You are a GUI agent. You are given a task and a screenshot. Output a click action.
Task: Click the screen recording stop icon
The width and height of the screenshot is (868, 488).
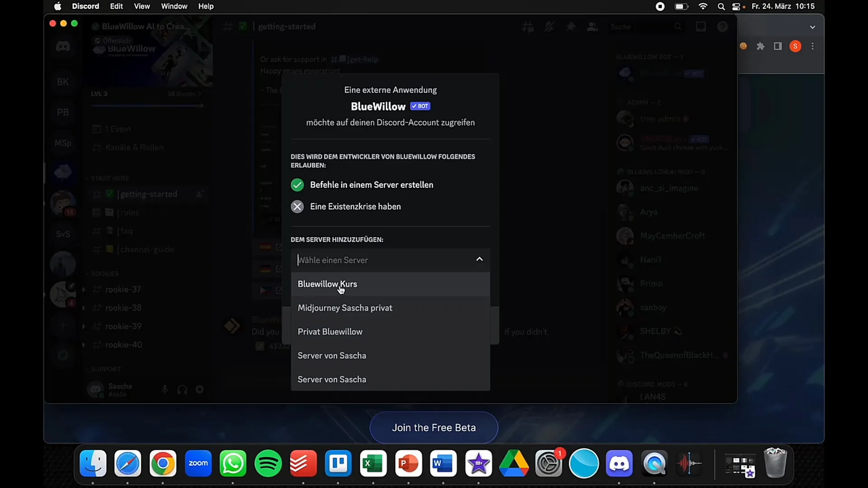[660, 6]
